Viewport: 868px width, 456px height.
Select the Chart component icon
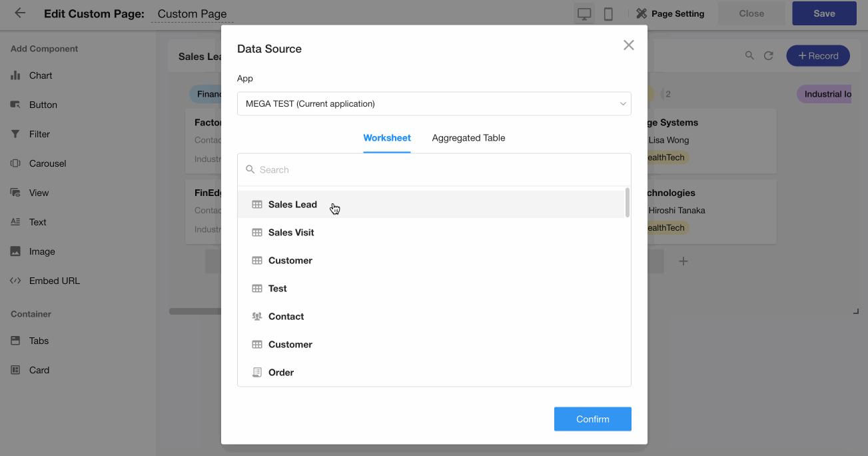point(15,75)
